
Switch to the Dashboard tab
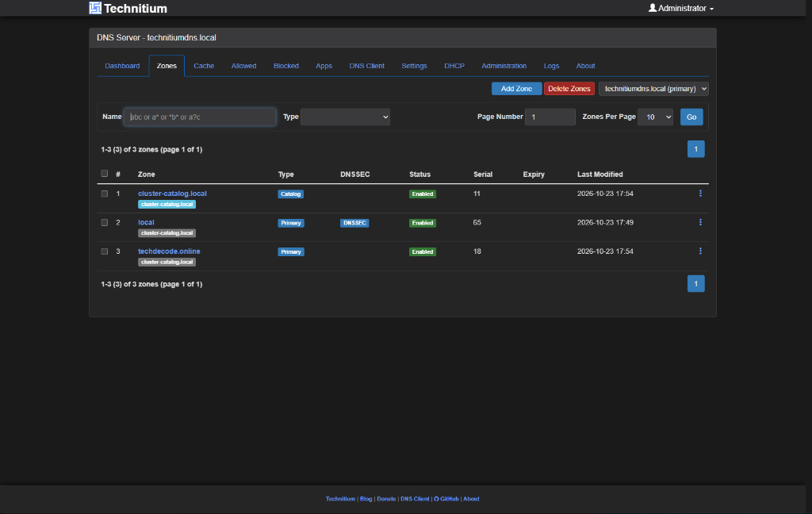122,66
